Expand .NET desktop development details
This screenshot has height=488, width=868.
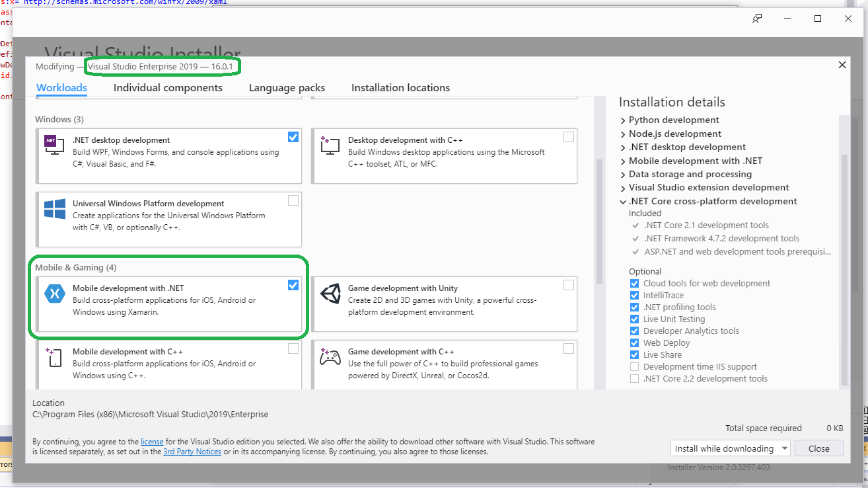click(623, 147)
